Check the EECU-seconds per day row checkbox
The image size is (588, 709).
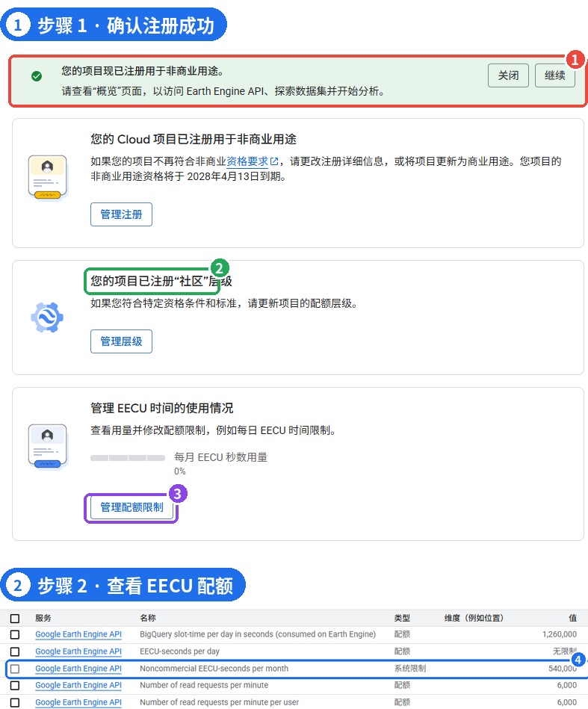[15, 651]
